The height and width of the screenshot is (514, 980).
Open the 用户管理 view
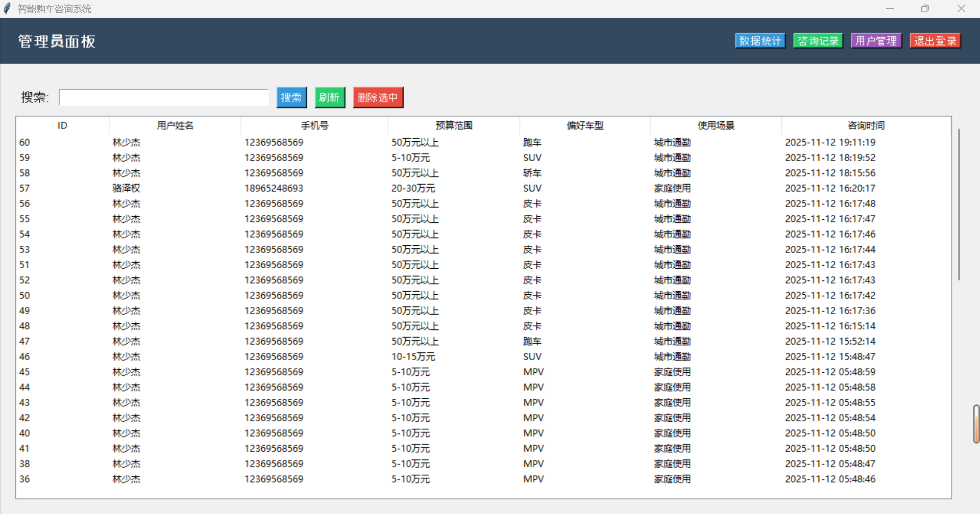click(876, 41)
